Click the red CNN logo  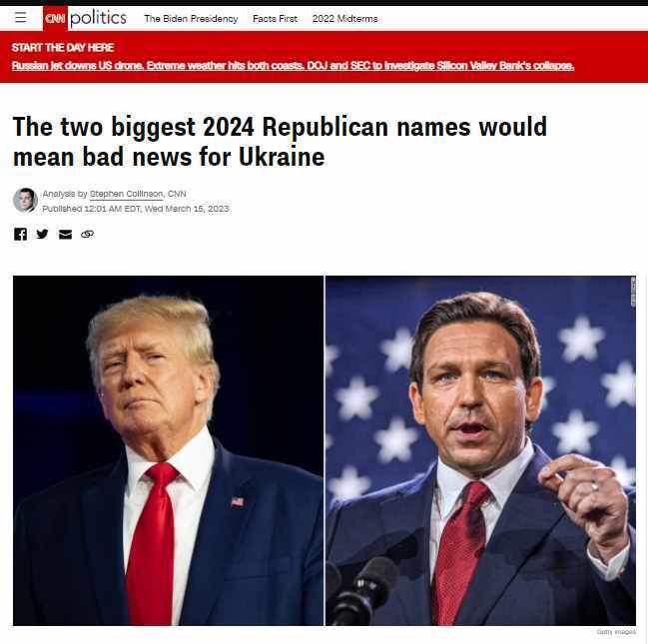tap(55, 18)
